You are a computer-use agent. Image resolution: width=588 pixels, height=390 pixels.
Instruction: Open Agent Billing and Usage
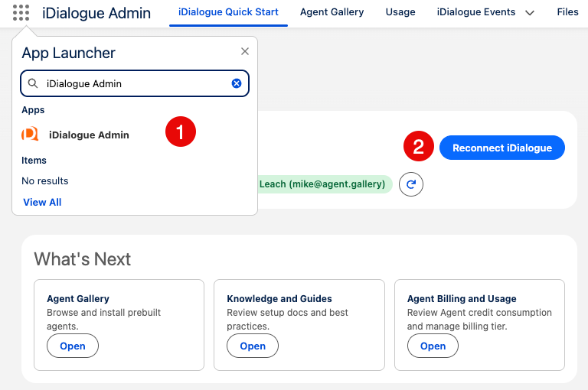tap(433, 346)
